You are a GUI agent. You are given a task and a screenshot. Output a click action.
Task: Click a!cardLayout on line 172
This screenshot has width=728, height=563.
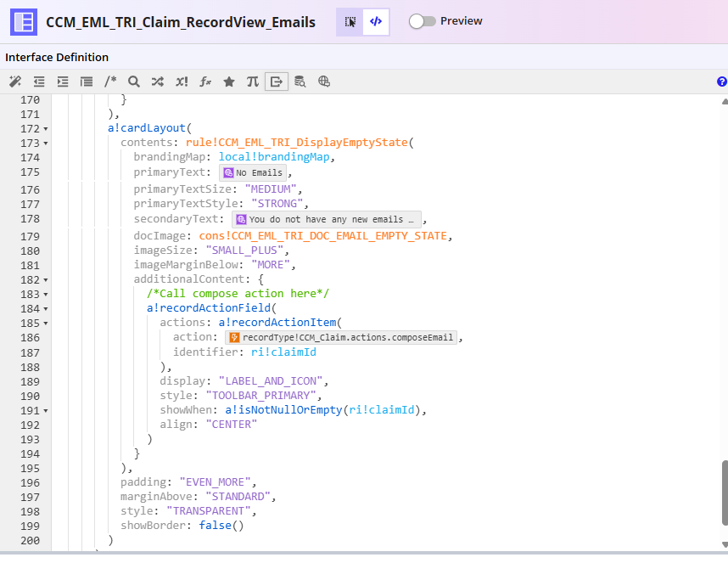tap(147, 127)
